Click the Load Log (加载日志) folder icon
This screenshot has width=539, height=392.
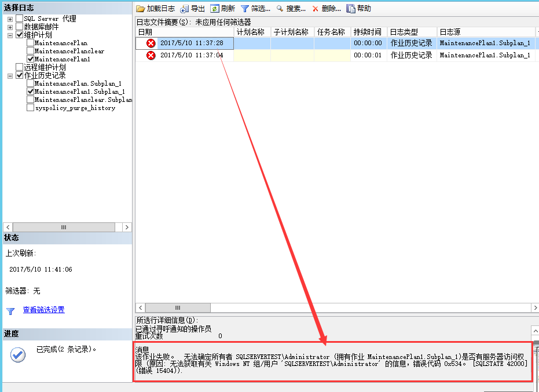[x=140, y=9]
